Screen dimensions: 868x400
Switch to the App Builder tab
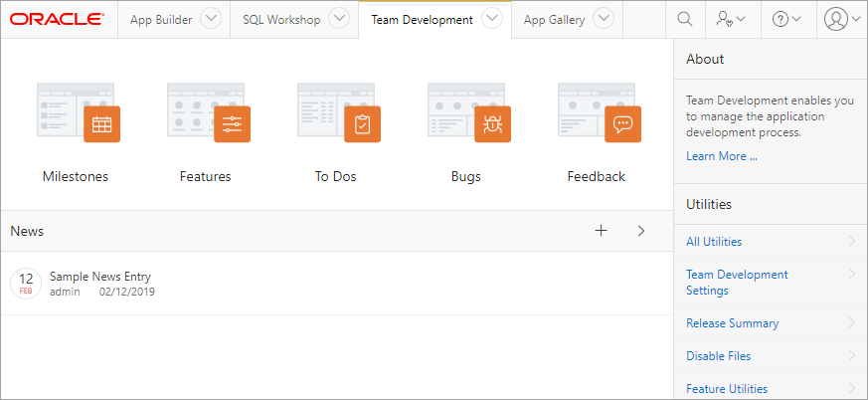click(161, 20)
